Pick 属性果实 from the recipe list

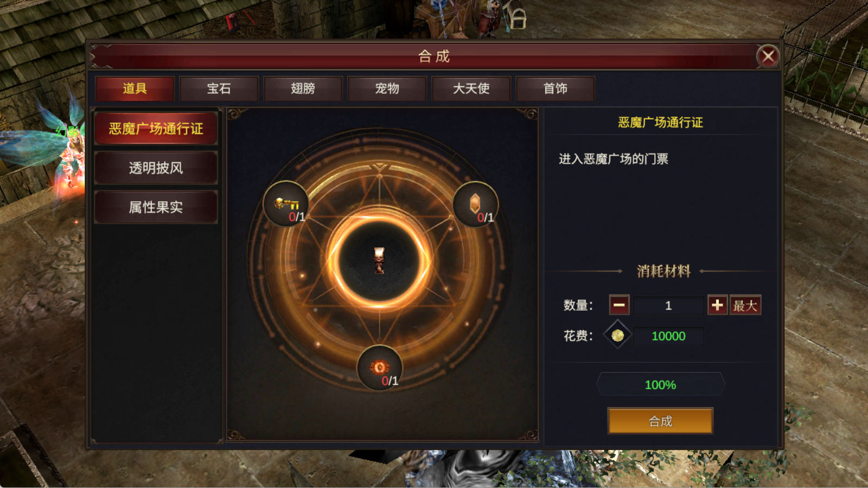(156, 207)
